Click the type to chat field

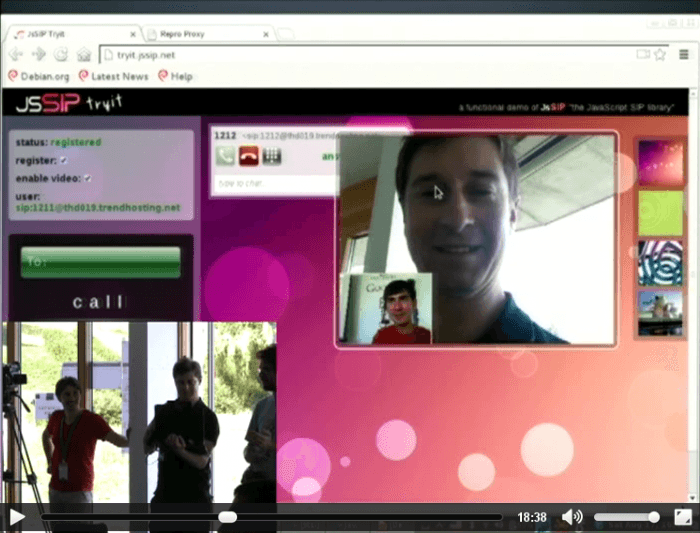275,183
